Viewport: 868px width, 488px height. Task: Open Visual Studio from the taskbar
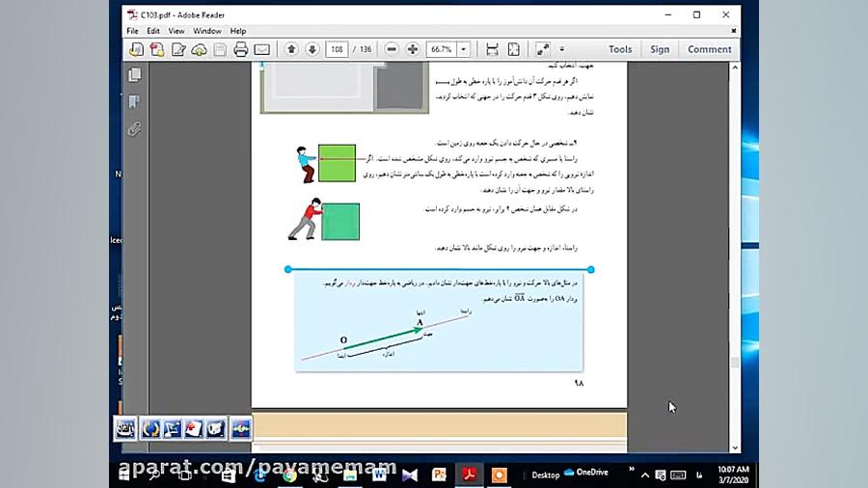click(x=410, y=474)
